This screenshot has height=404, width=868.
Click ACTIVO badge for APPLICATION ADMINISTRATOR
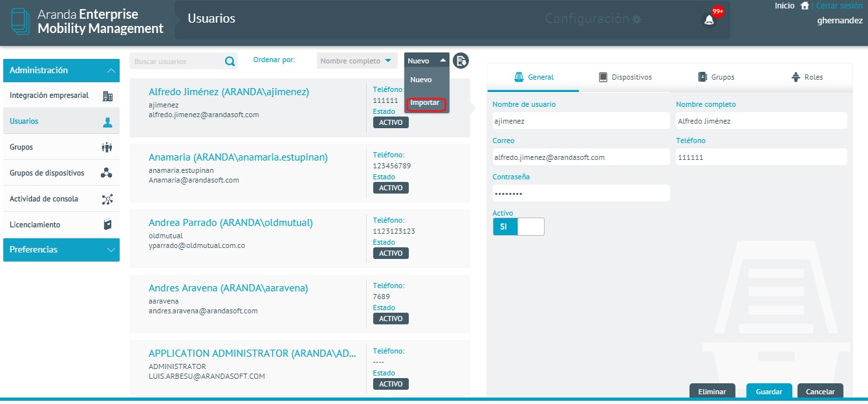pos(391,384)
